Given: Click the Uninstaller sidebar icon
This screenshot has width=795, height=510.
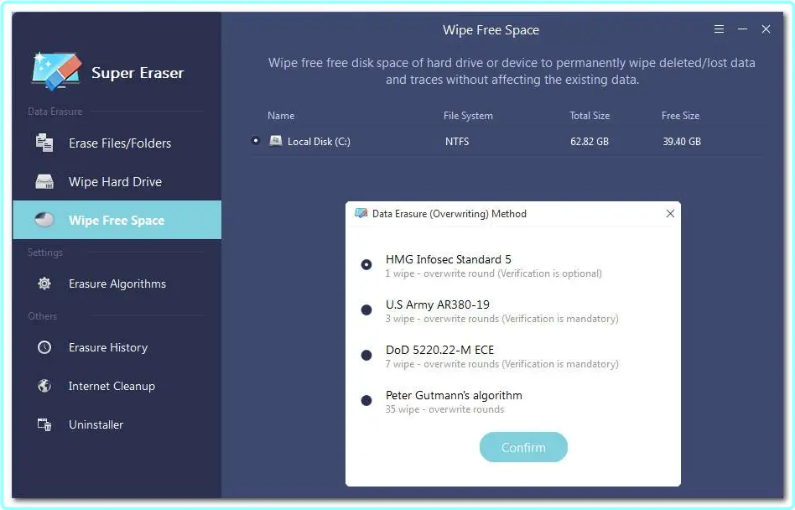Looking at the screenshot, I should point(44,425).
